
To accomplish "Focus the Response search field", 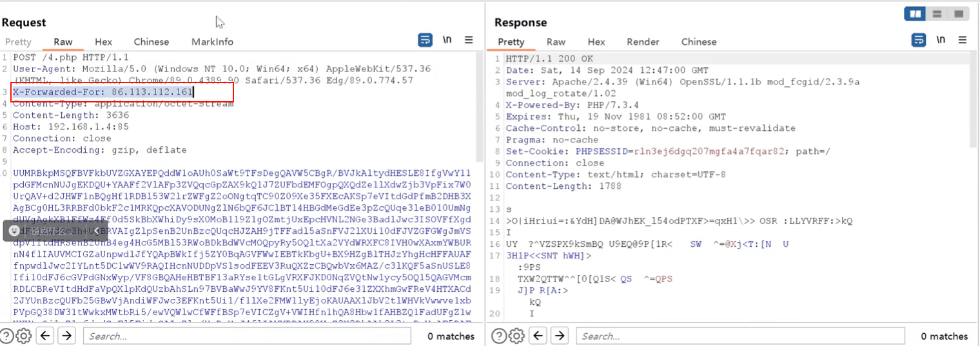I will 740,336.
